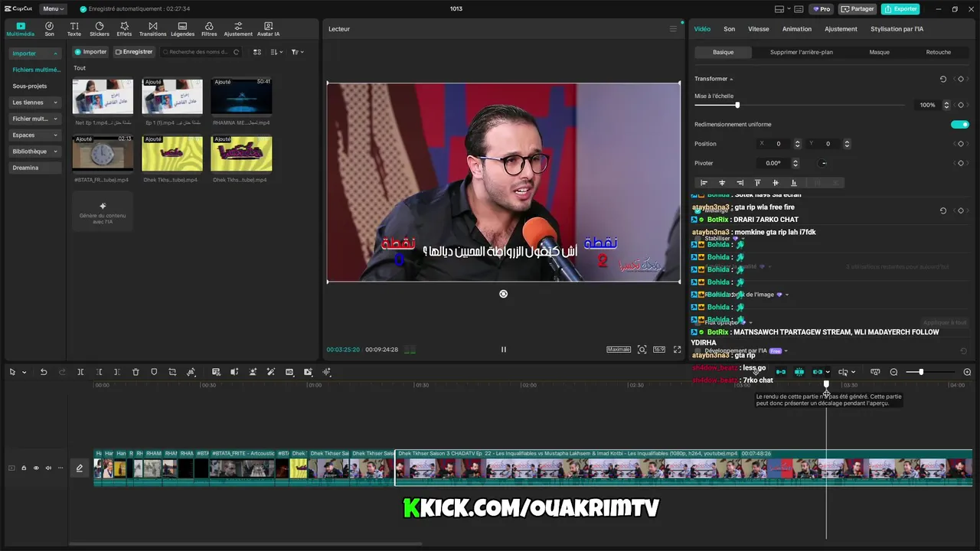Open the Ajustement tab in top toolbar
Screen dimensions: 980x551
[x=238, y=29]
